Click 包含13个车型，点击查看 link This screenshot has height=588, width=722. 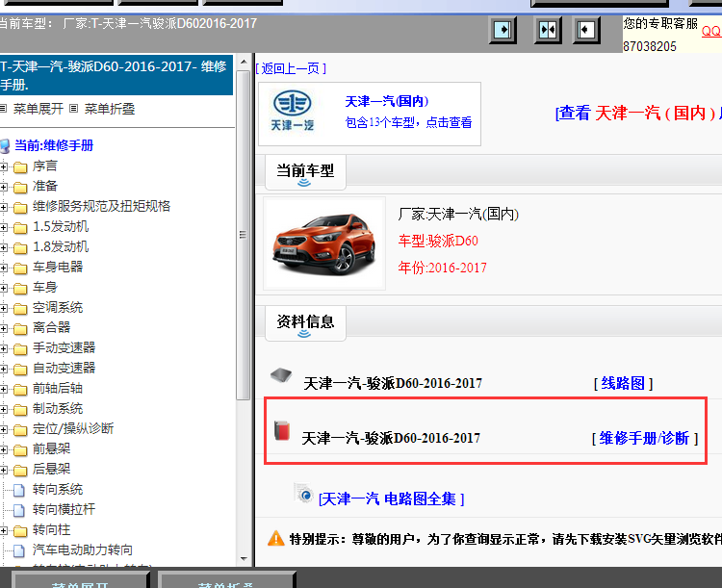point(408,122)
